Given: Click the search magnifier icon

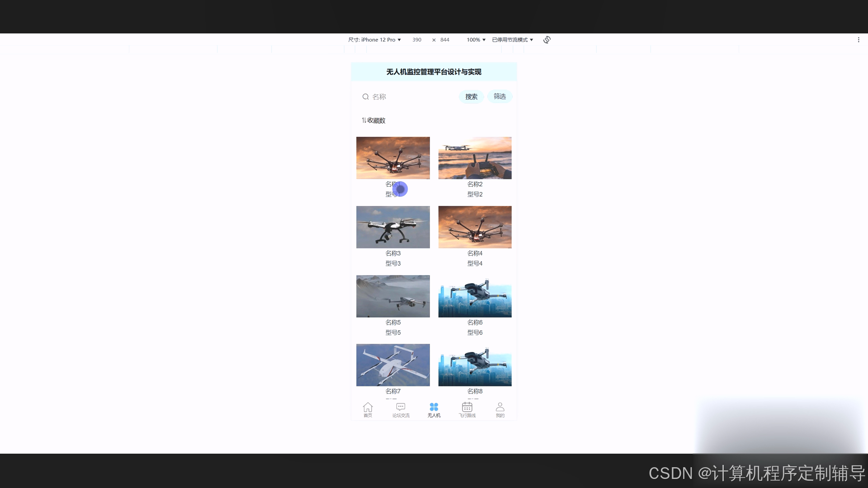Looking at the screenshot, I should pyautogui.click(x=365, y=97).
